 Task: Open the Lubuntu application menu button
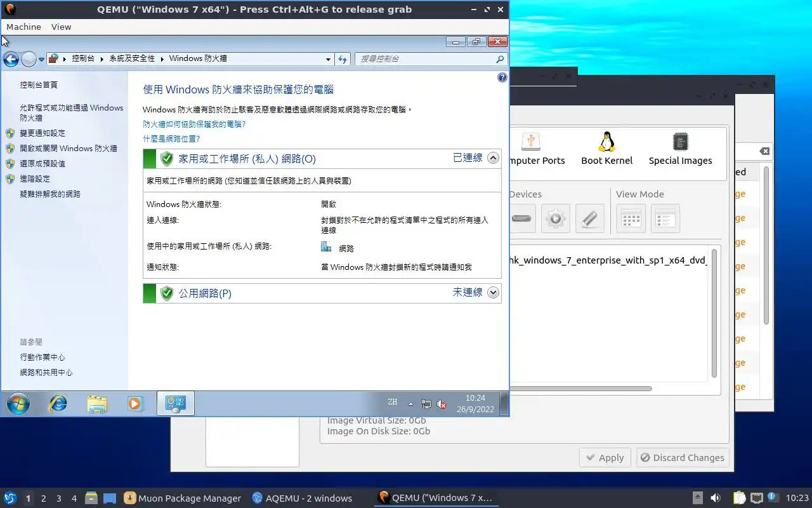(10, 498)
